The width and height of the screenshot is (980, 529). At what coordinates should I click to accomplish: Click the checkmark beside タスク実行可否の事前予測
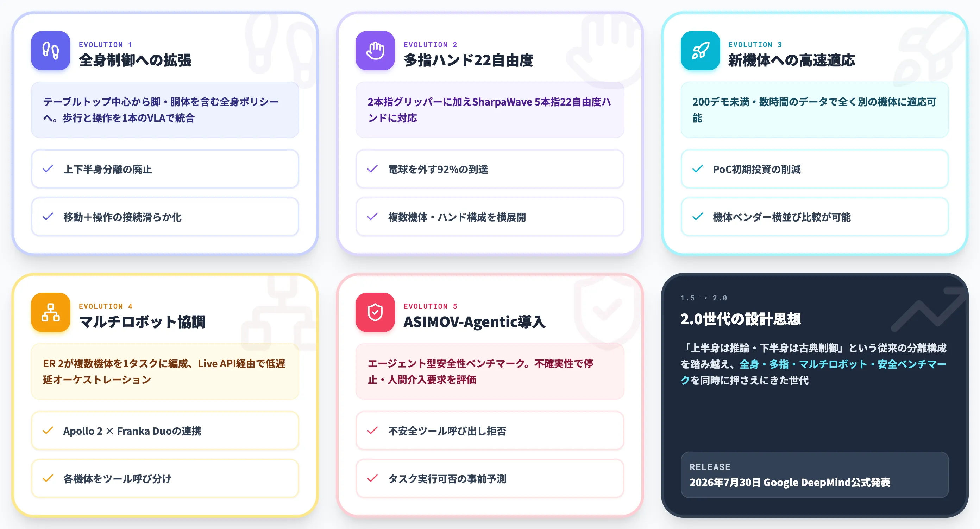372,478
